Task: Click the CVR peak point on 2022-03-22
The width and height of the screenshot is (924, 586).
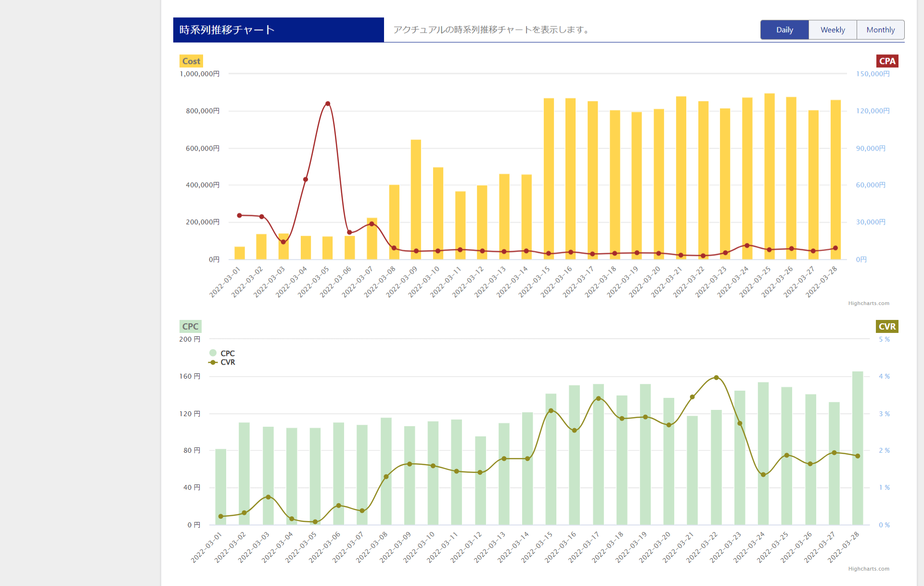Action: pos(716,378)
